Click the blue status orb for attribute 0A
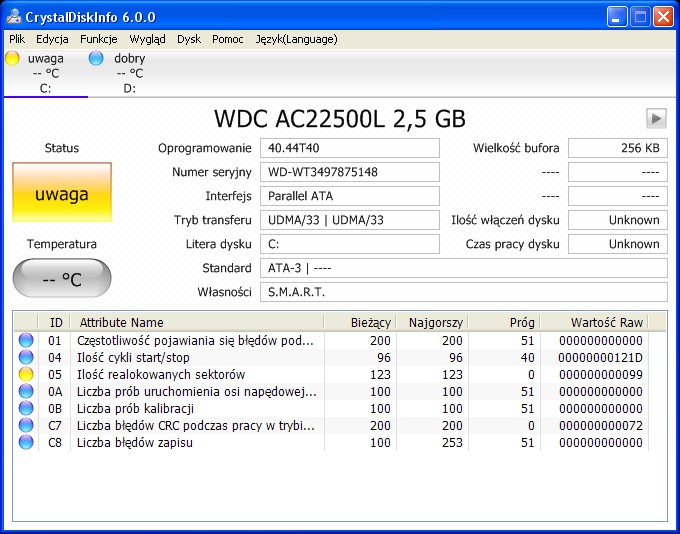The width and height of the screenshot is (680, 534). (x=26, y=391)
